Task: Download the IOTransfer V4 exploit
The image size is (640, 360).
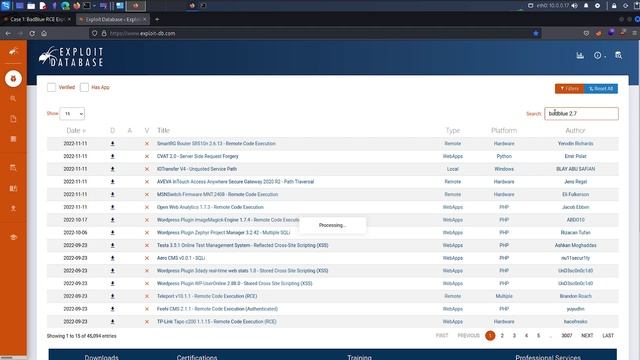Action: point(113,169)
